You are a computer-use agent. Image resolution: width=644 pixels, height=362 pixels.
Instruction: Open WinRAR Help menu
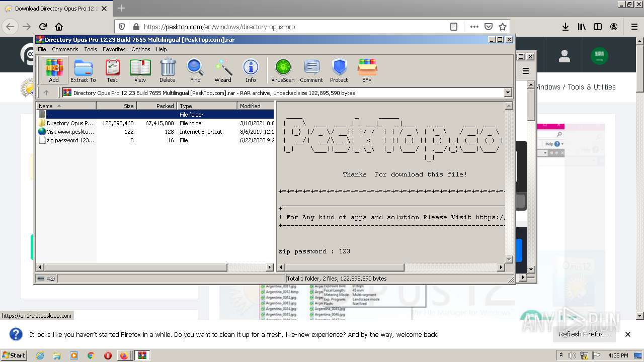pyautogui.click(x=161, y=49)
